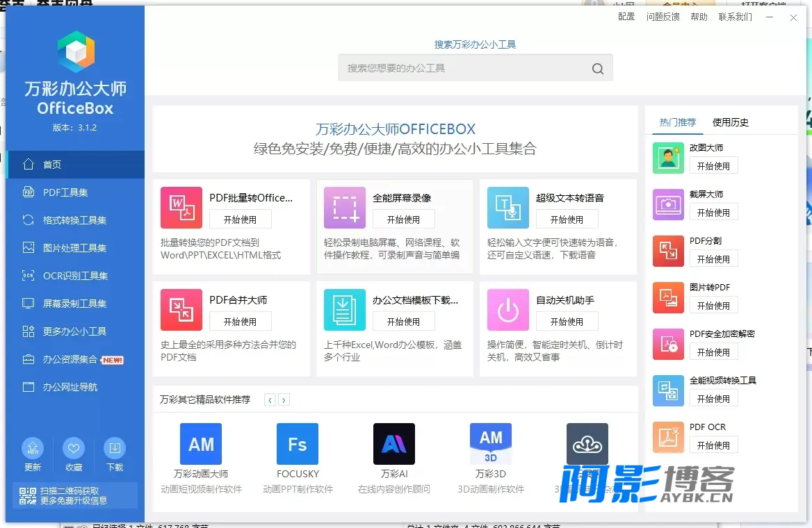This screenshot has height=528, width=812.
Task: Click 开始使用 under 全能屏幕录像
Action: (x=403, y=220)
